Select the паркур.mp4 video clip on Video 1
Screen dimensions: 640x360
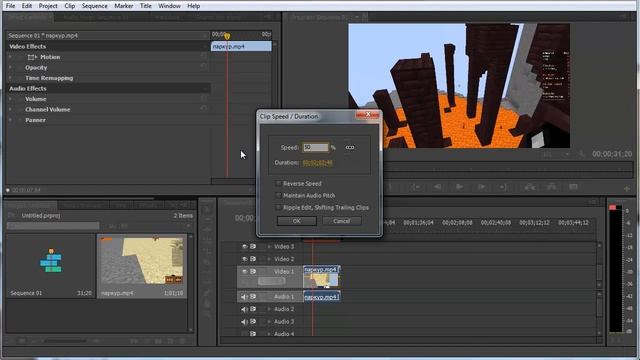(x=322, y=277)
